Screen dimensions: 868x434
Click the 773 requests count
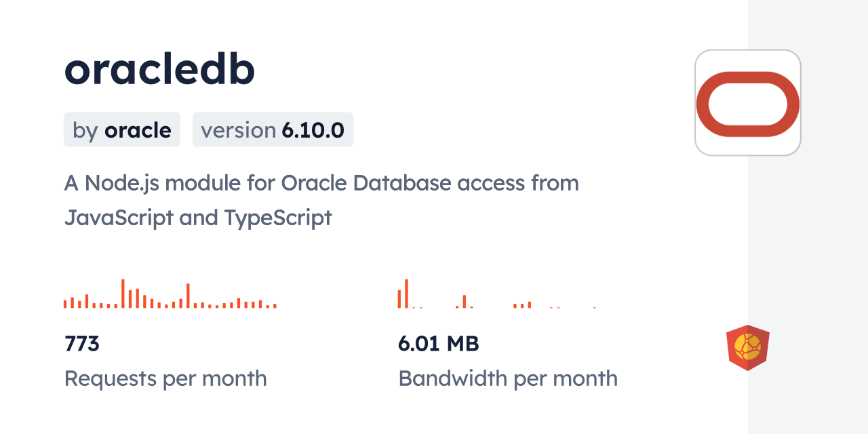pyautogui.click(x=82, y=344)
